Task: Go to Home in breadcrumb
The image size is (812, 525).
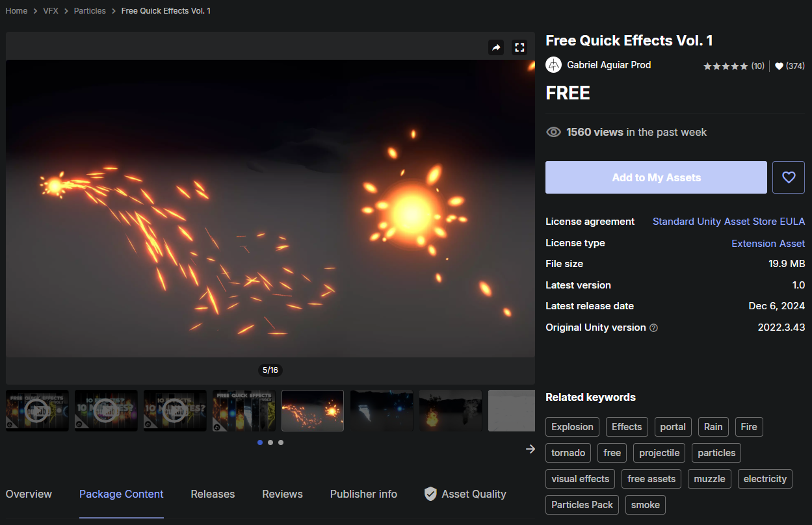Action: pos(17,11)
